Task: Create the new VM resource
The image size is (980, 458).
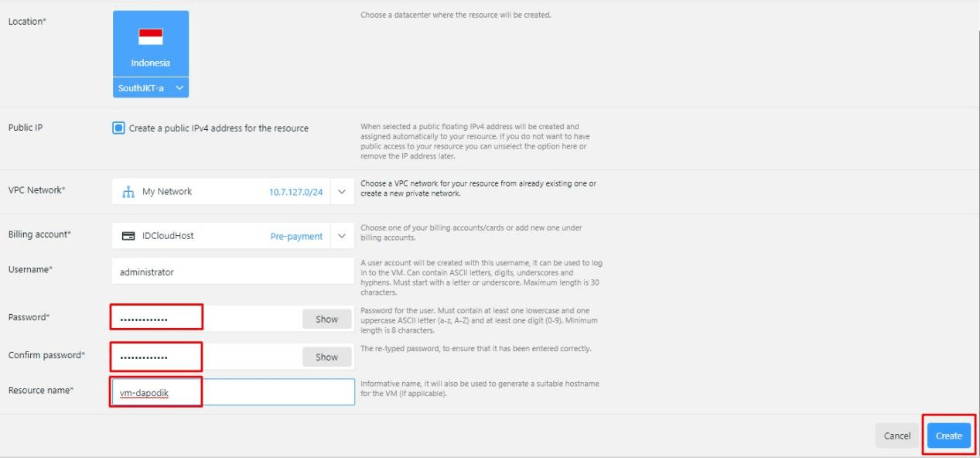Action: (948, 435)
